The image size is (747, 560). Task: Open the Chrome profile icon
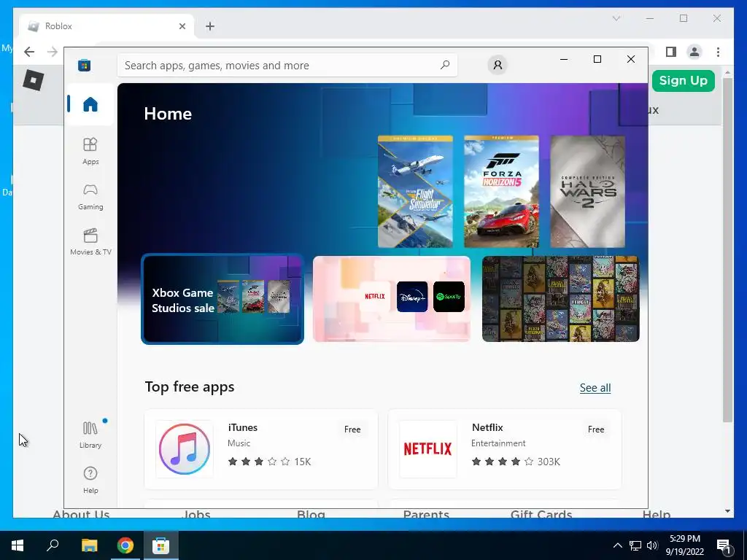(694, 52)
